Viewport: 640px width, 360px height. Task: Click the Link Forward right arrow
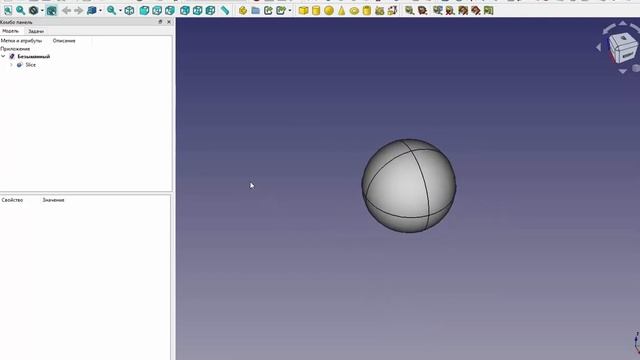pyautogui.click(x=79, y=11)
